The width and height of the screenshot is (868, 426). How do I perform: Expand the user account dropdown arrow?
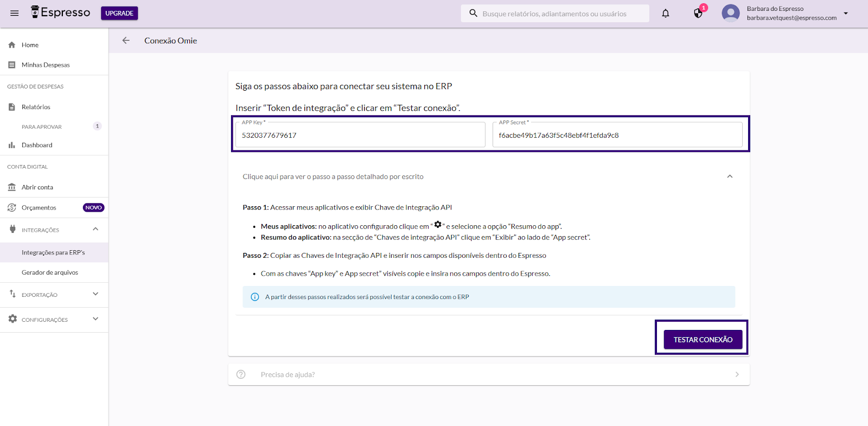point(846,13)
